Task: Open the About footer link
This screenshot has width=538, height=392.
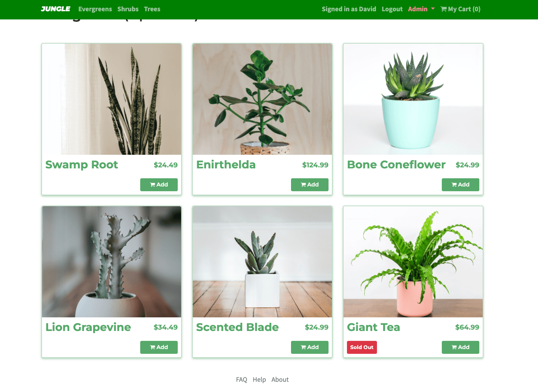Action: pos(280,380)
